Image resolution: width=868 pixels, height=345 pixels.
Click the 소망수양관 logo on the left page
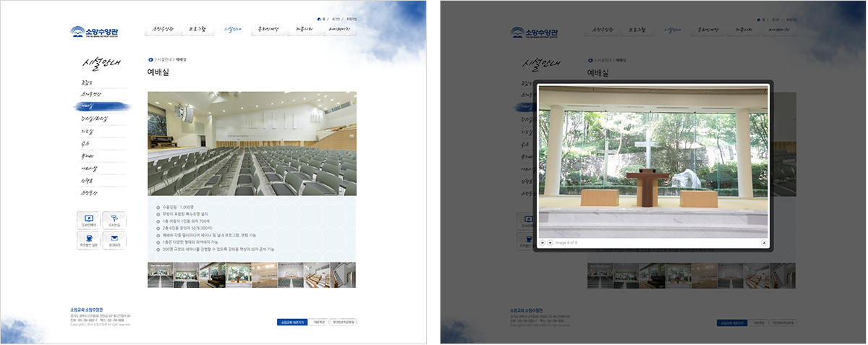click(95, 32)
